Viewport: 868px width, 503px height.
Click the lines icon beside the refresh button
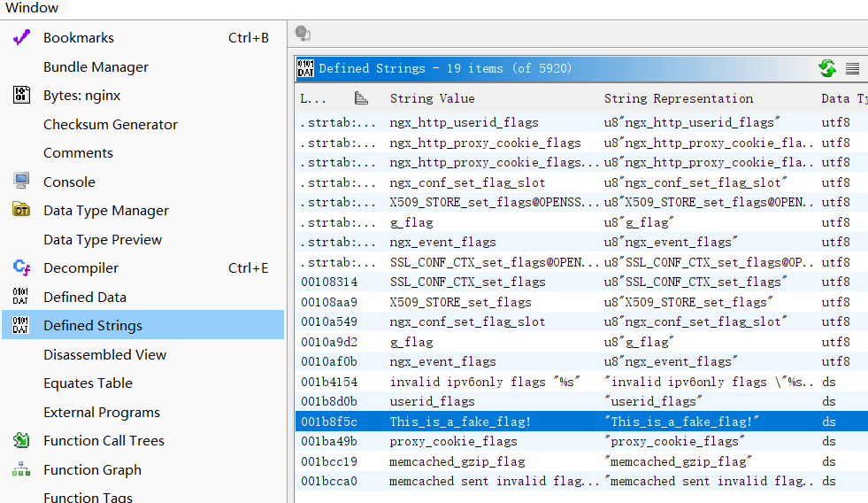click(x=852, y=68)
